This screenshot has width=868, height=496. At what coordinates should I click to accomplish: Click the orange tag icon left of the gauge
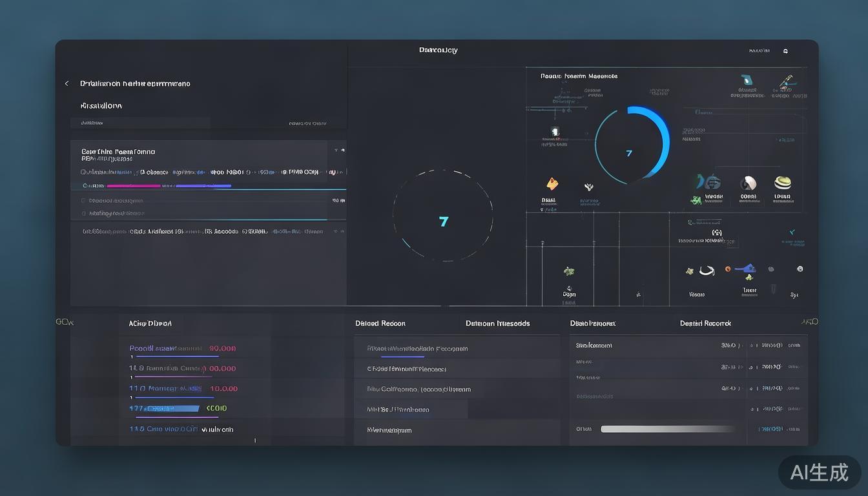click(x=552, y=184)
